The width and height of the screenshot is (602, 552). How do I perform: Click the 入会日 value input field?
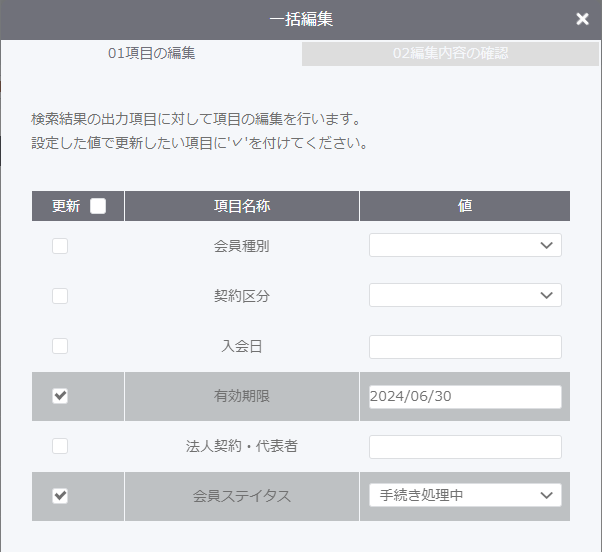coord(465,347)
